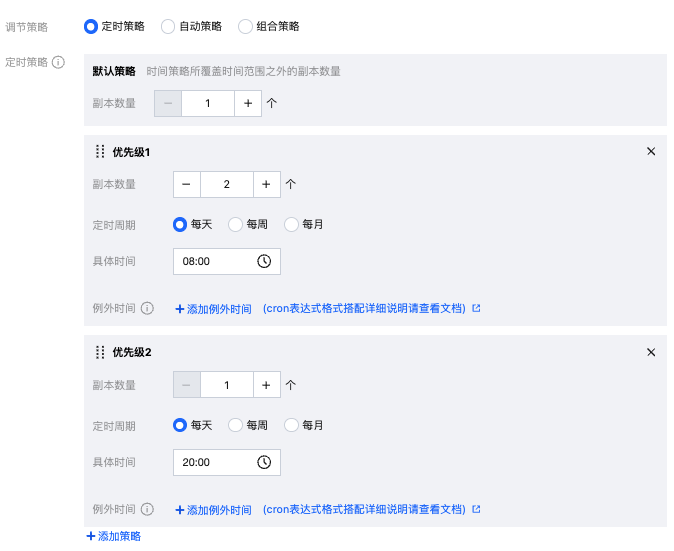The height and width of the screenshot is (551, 674).
Task: Remove the 优先级1 strategy with X
Action: [x=651, y=151]
